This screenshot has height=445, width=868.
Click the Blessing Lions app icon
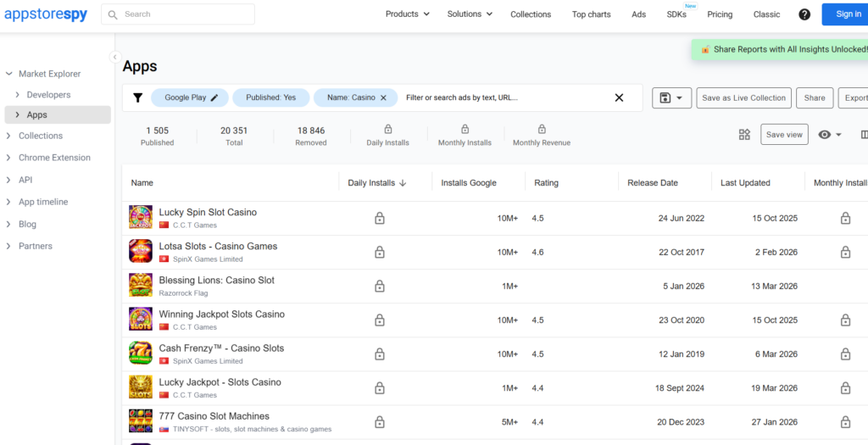[141, 286]
